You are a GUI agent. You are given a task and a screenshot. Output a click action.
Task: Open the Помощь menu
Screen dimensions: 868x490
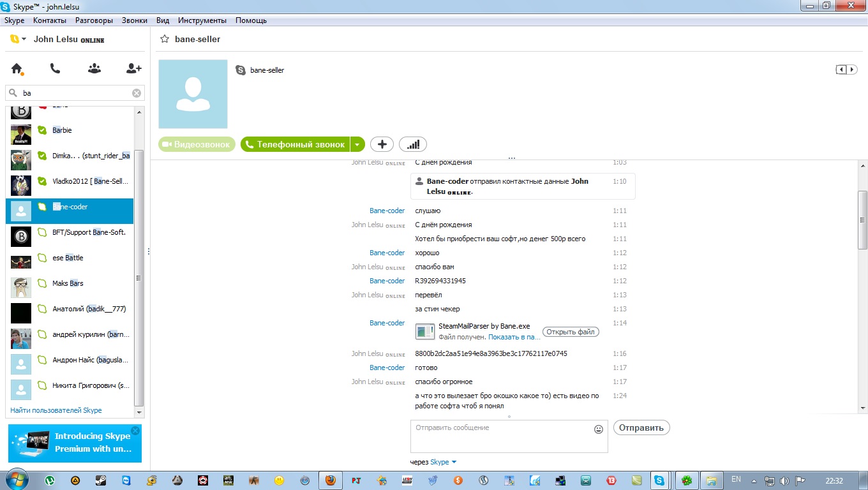pos(251,20)
